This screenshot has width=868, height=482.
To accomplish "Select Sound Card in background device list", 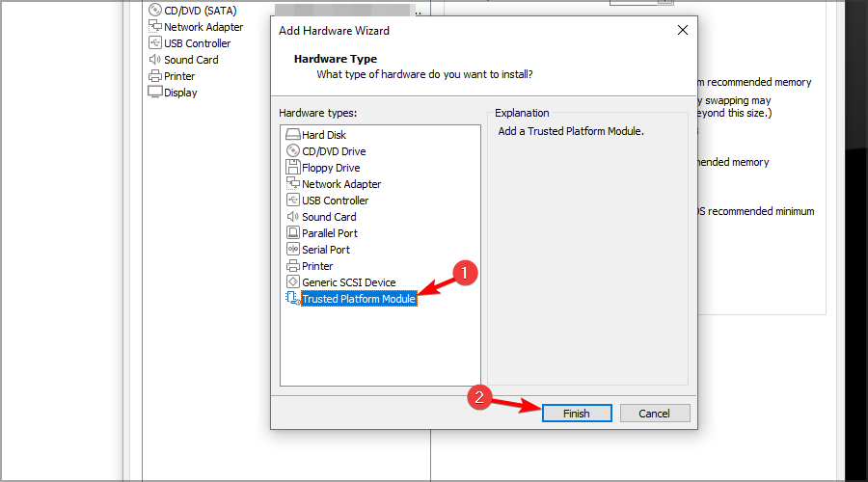I will coord(191,60).
